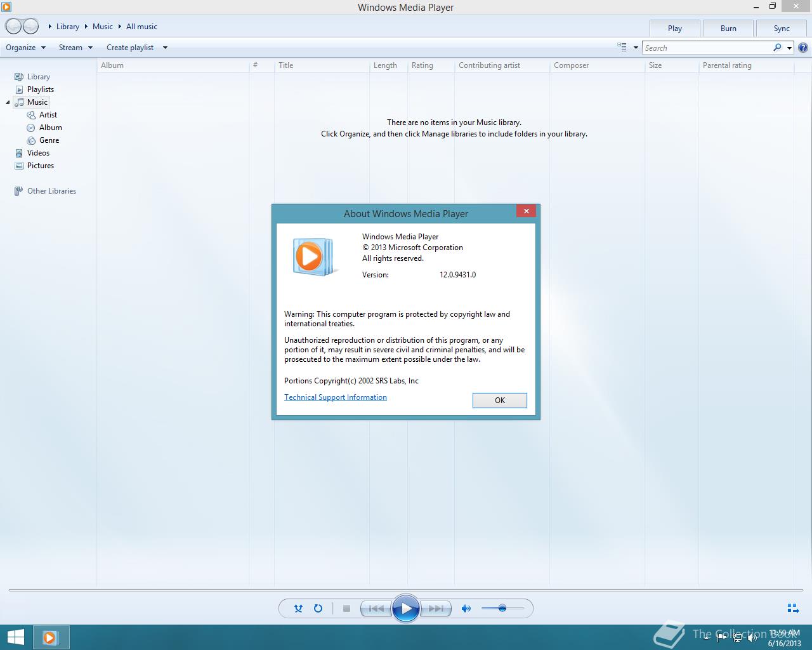This screenshot has width=812, height=650.
Task: Open the Windows Start button
Action: click(15, 637)
